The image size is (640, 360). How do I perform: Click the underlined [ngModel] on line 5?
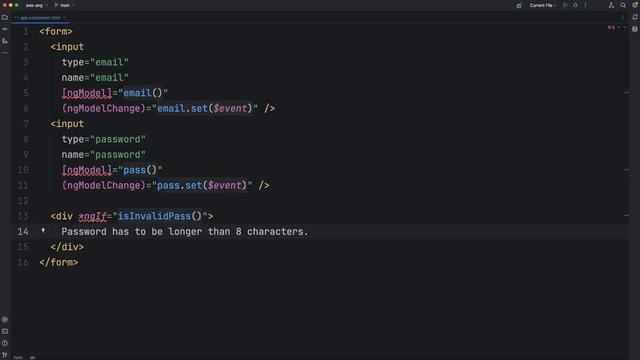click(x=87, y=93)
